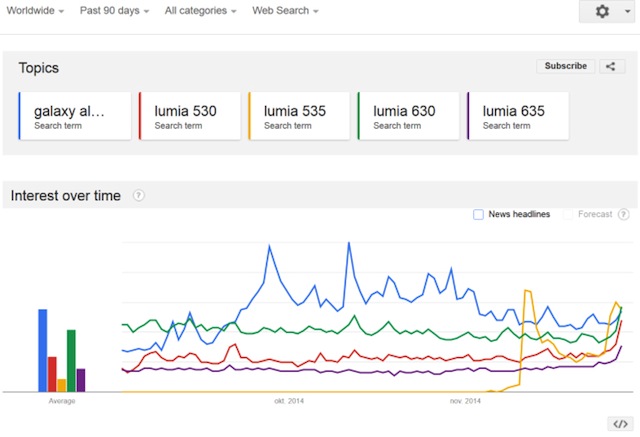
Task: Open the Past 90 days dropdown
Action: click(x=114, y=11)
